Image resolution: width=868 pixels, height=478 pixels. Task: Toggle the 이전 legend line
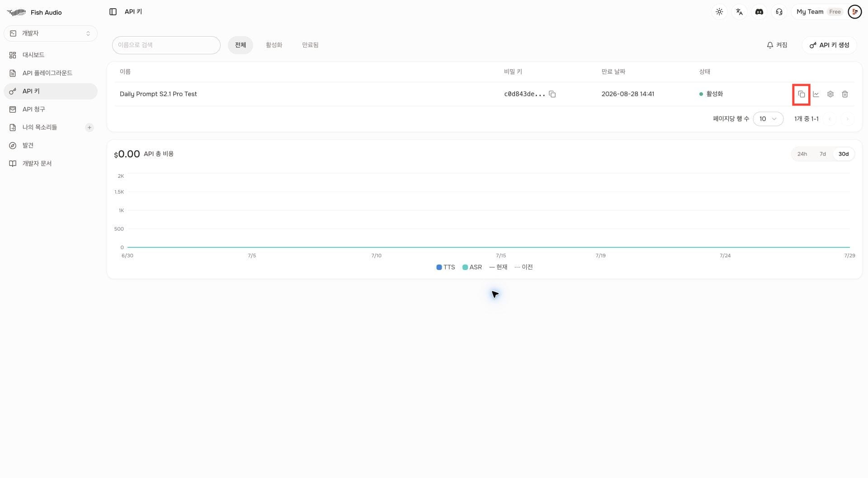coord(524,267)
